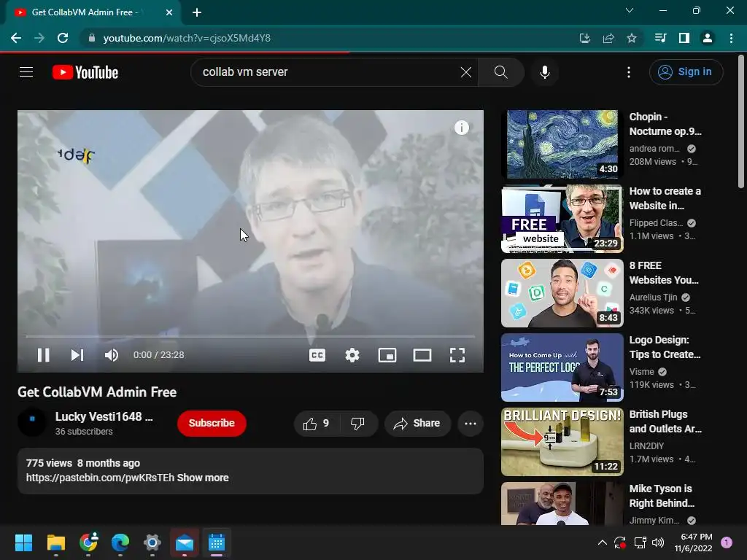Viewport: 747px width, 560px height.
Task: Start voice search with microphone
Action: click(x=544, y=72)
